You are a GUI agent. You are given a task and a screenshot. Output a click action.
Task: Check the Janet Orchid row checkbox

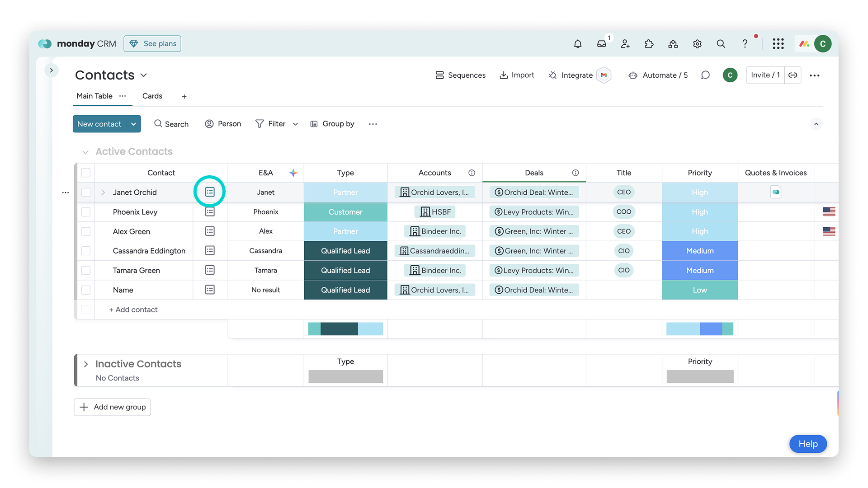[86, 192]
